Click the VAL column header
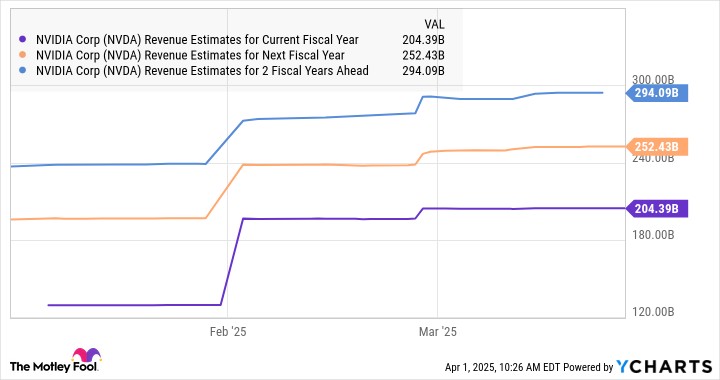720x380 pixels. [434, 24]
